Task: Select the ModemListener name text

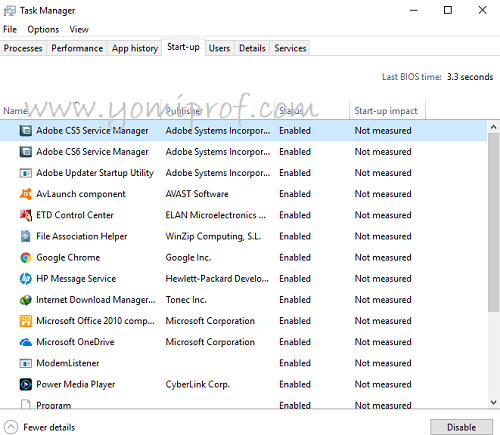Action: point(68,363)
